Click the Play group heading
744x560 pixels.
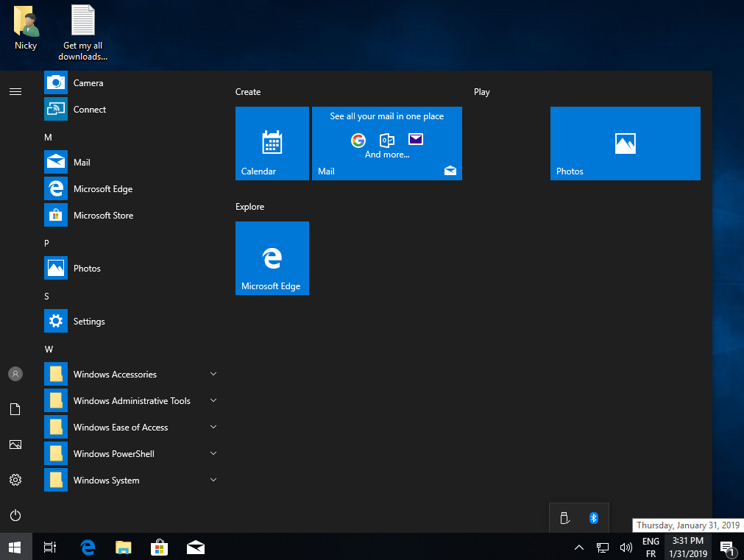(x=481, y=92)
